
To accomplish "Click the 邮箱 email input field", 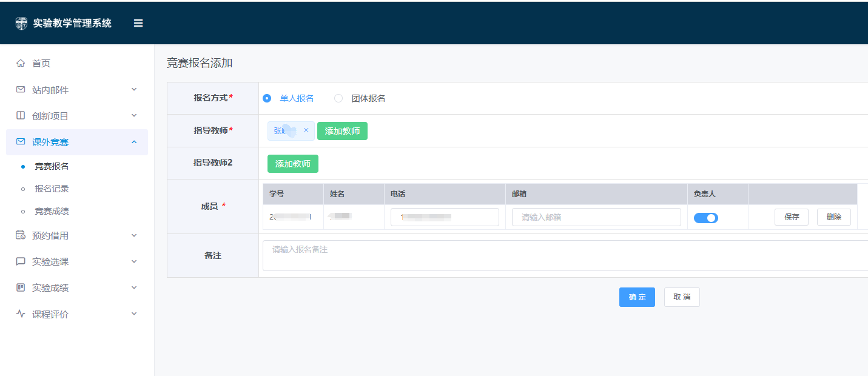I will (x=596, y=217).
